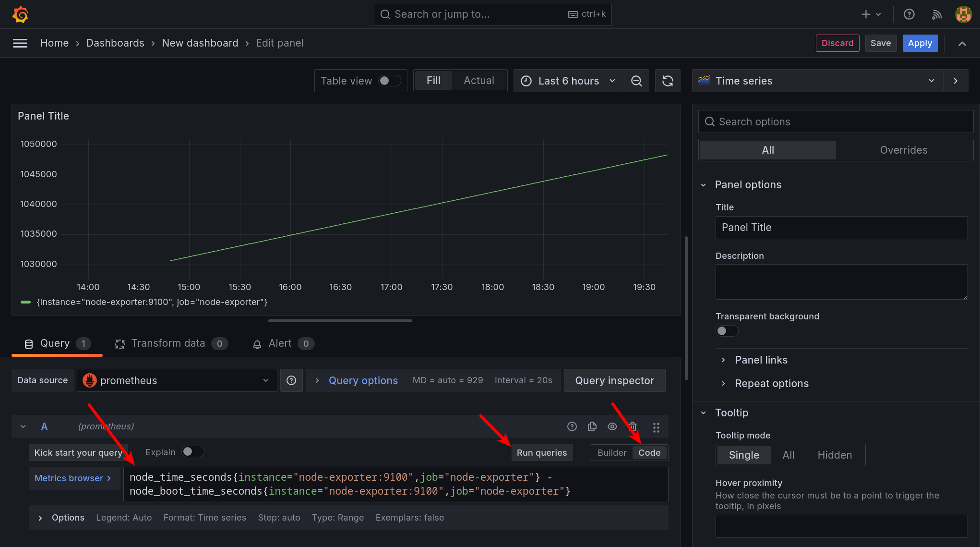980x547 pixels.
Task: Click the panel resize bar below graph
Action: tap(340, 321)
